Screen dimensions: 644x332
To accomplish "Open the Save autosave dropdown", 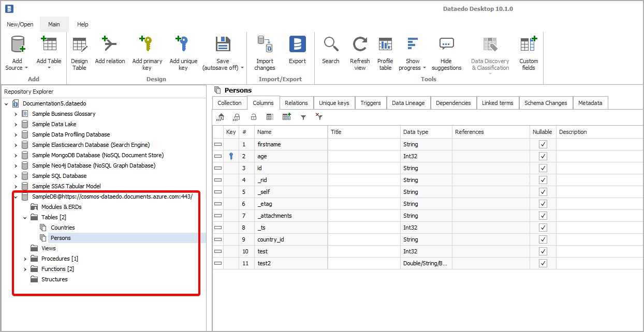I will 242,67.
